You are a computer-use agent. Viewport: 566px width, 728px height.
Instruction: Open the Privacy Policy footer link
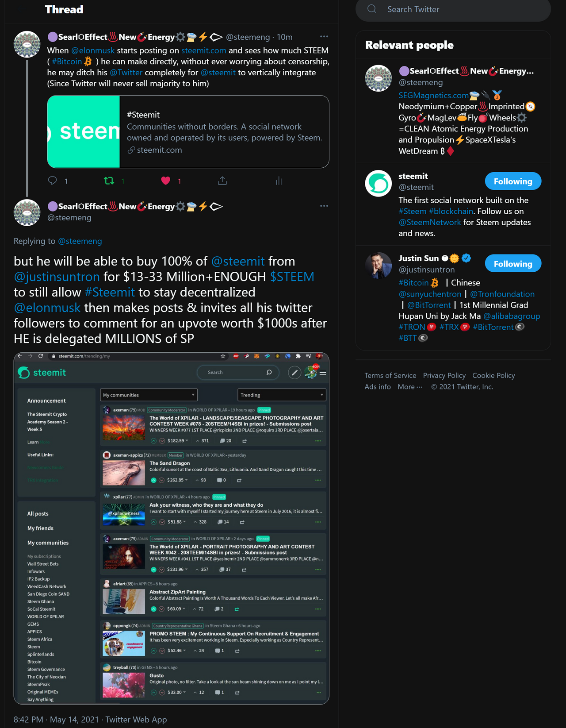click(444, 375)
